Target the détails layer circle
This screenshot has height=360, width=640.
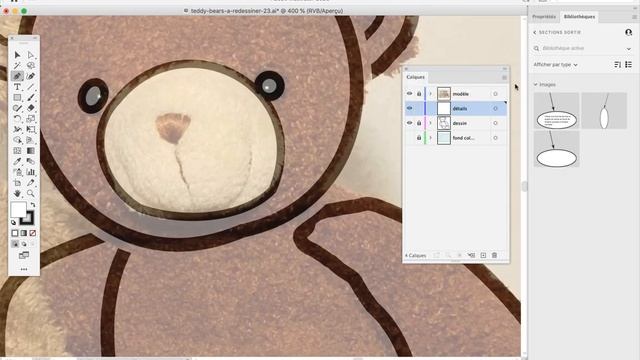[x=496, y=109]
